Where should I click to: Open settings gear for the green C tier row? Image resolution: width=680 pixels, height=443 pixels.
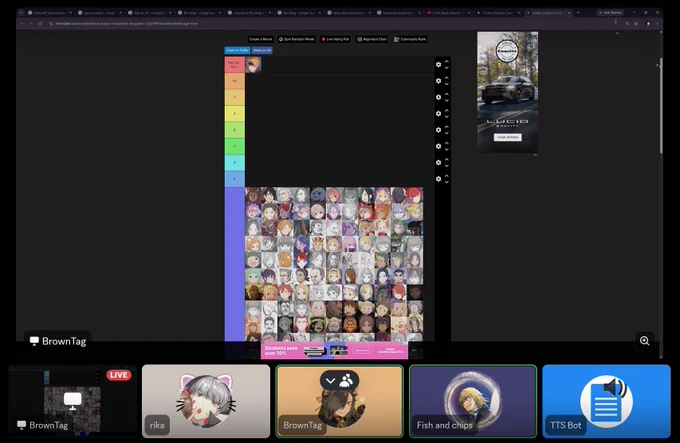(x=438, y=146)
